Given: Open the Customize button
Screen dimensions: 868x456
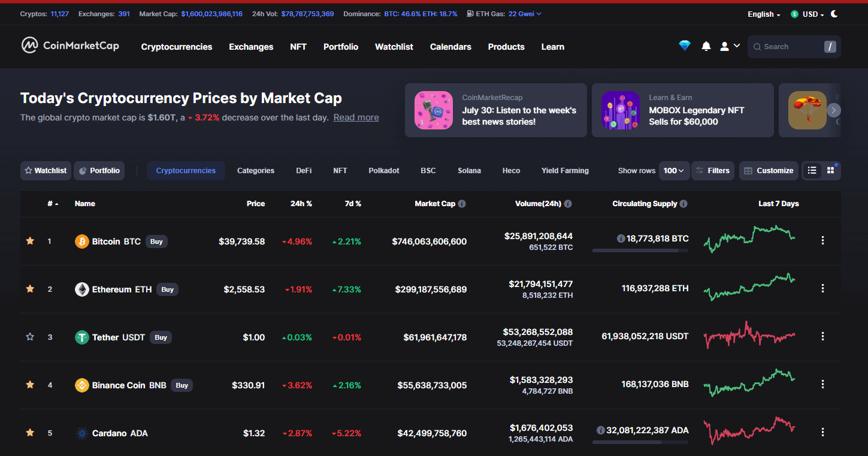Looking at the screenshot, I should click(x=769, y=171).
